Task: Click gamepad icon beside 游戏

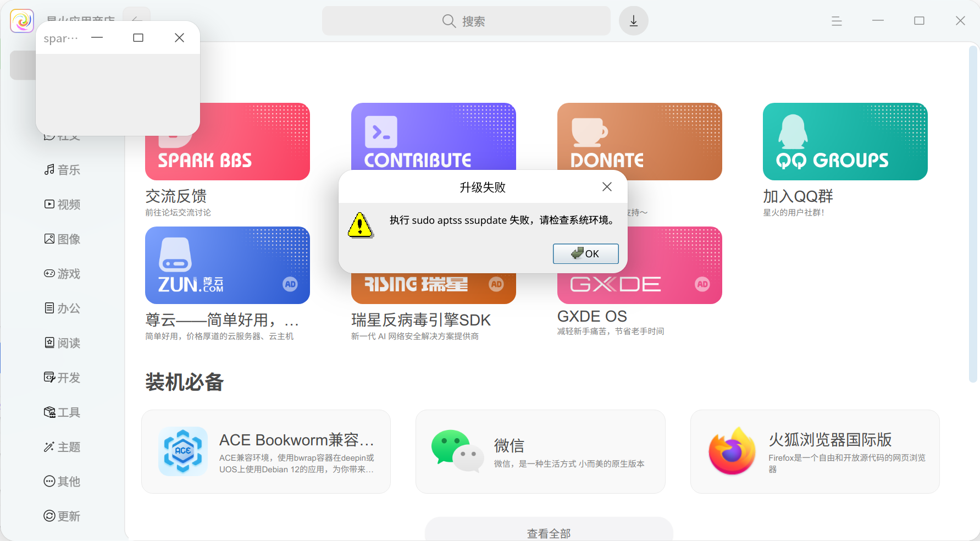Action: coord(49,273)
